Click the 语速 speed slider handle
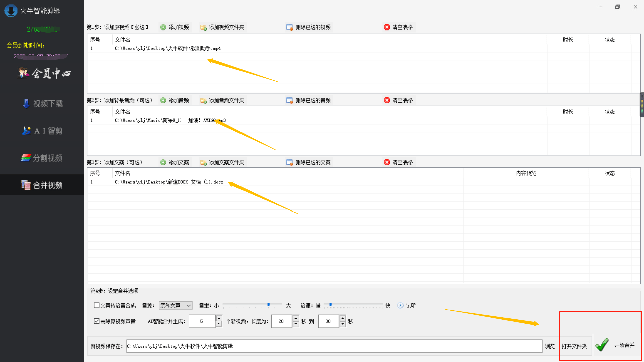644x362 pixels. coord(330,305)
